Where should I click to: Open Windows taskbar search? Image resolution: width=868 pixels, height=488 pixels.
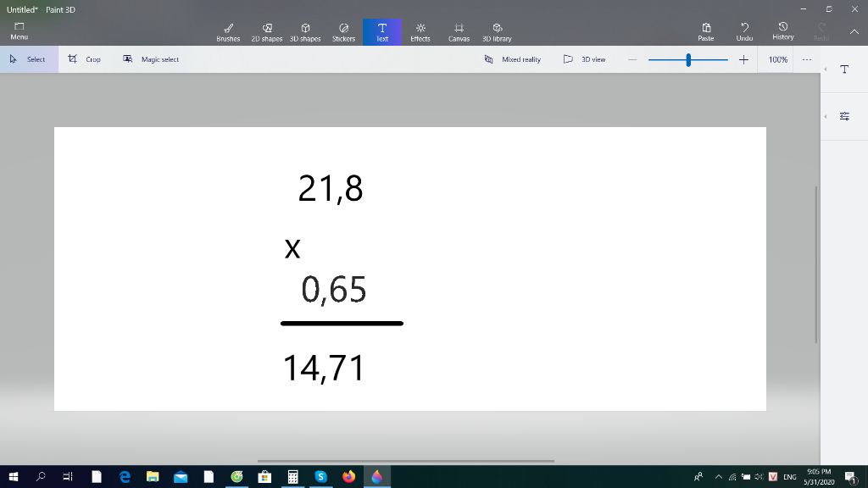pos(41,476)
